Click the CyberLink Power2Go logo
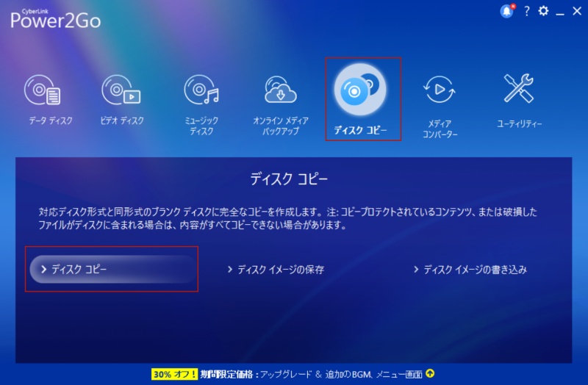 pos(56,19)
